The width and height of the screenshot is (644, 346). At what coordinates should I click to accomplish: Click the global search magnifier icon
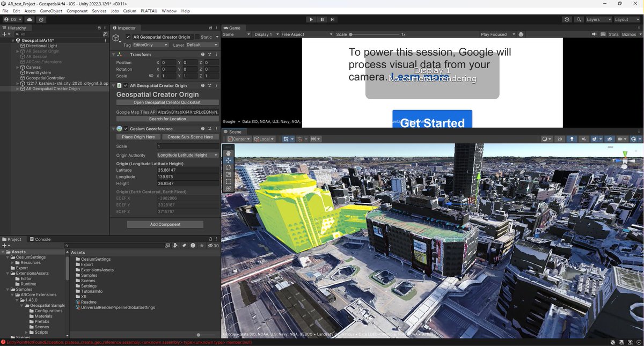[579, 19]
